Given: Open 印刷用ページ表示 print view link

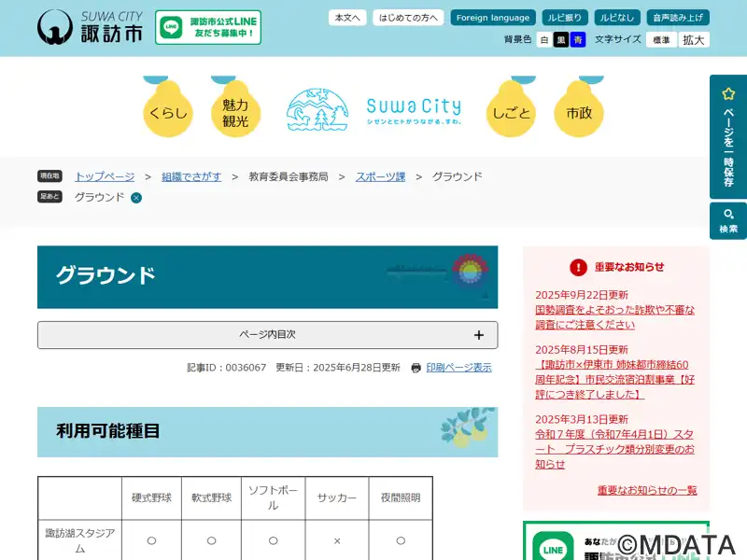Looking at the screenshot, I should pos(458,368).
